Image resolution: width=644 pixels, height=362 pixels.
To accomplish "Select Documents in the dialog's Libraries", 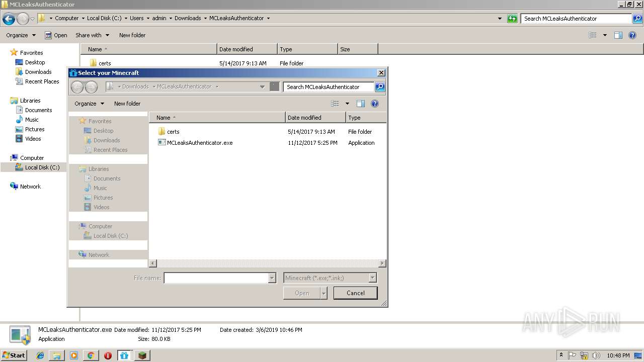I will [107, 178].
